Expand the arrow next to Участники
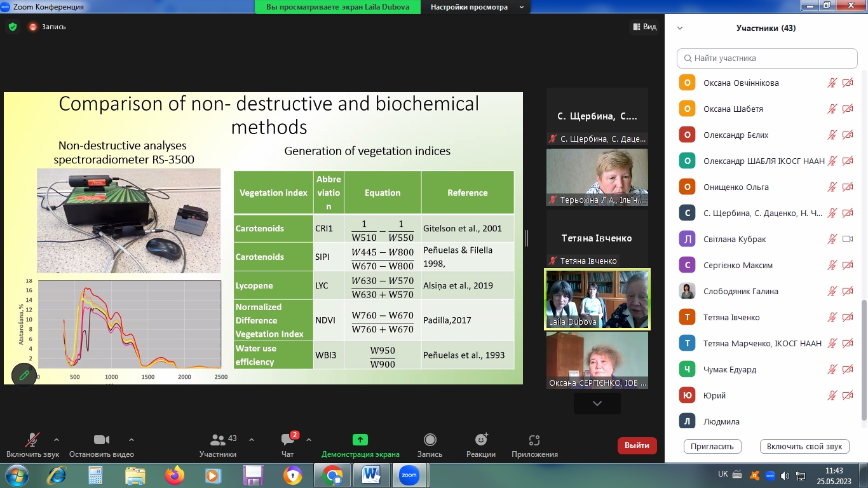 tap(251, 440)
